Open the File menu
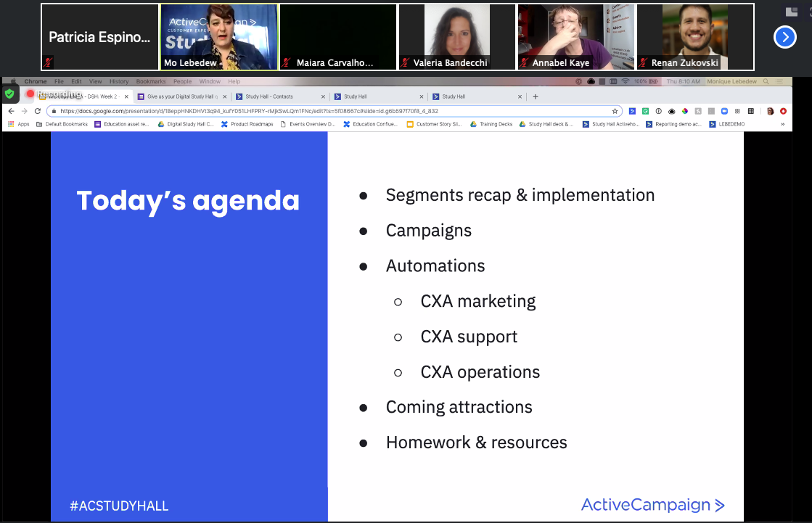This screenshot has width=812, height=523. pos(59,81)
